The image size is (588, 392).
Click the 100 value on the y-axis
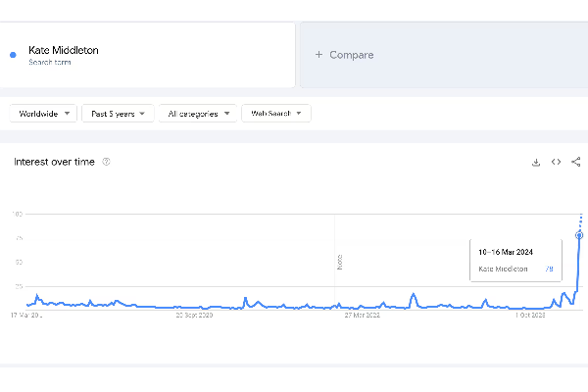coord(17,214)
